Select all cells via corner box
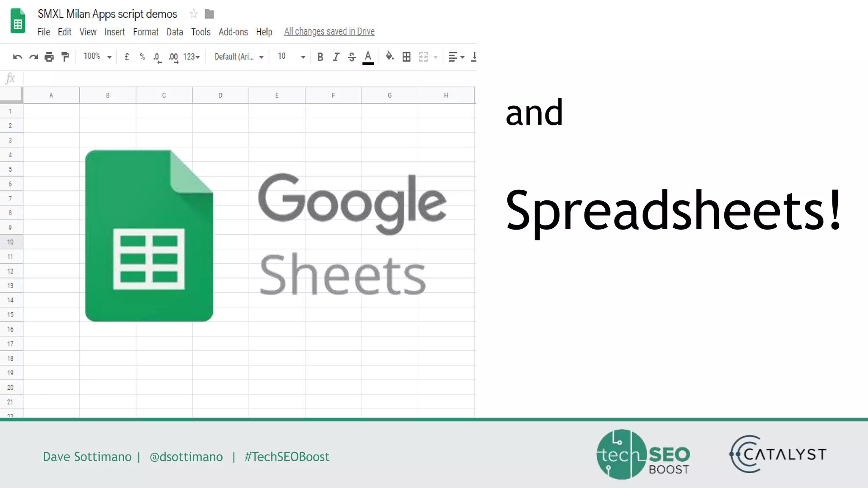Screen dimensions: 868x488 pos(11,95)
